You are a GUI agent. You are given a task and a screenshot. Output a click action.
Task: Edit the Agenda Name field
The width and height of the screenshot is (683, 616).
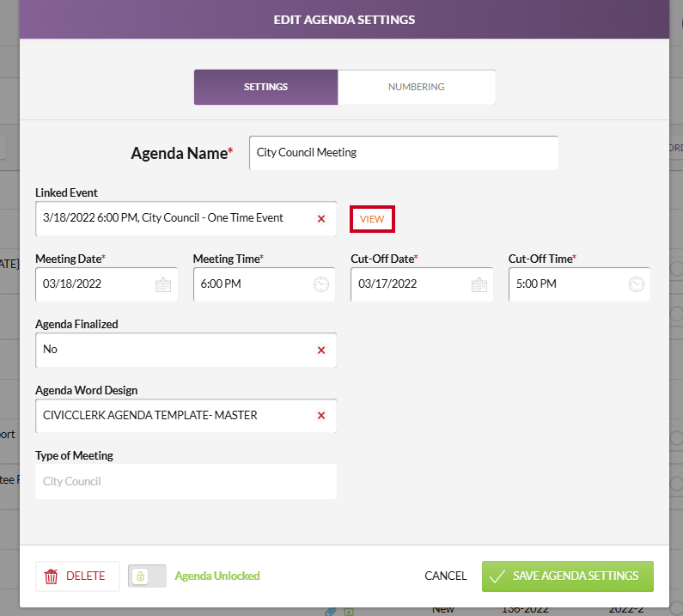click(404, 153)
